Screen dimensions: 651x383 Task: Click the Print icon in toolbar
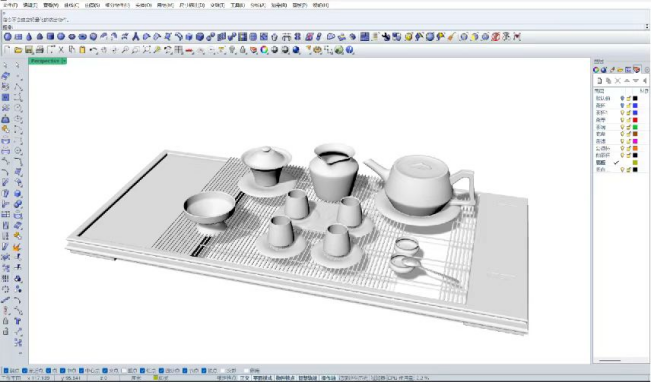[39, 50]
